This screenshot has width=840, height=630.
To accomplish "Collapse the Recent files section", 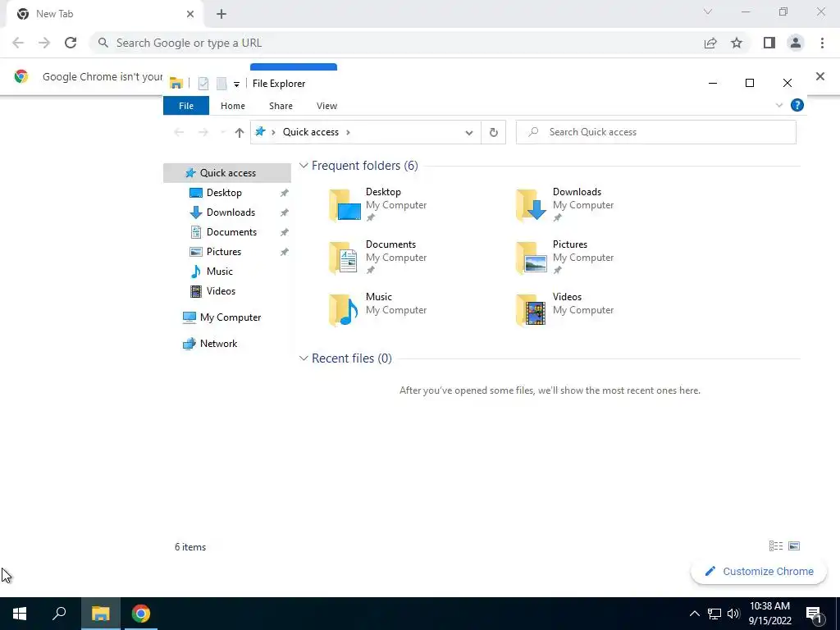I will click(x=304, y=358).
